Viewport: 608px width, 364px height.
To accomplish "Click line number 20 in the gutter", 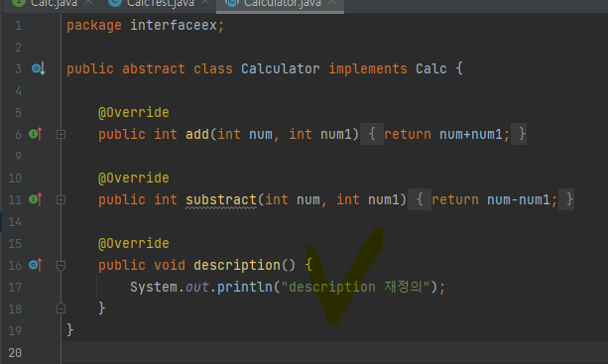I will [x=15, y=353].
